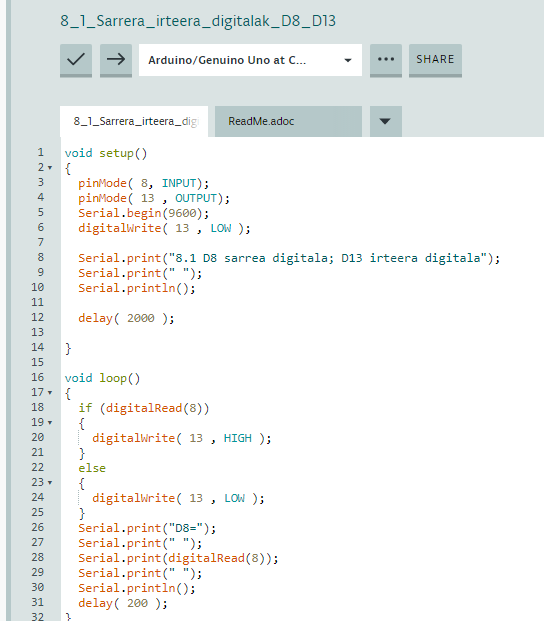
Task: Click line number 12 in the gutter
Action: (38, 318)
